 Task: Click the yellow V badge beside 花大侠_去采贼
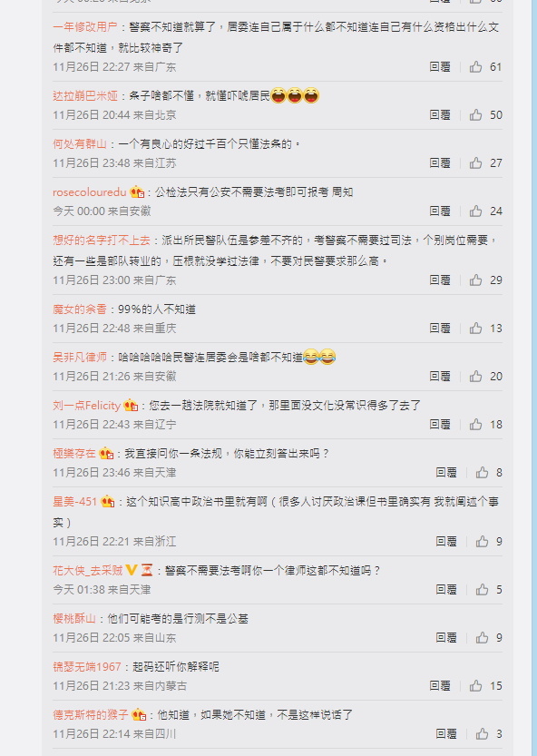[132, 570]
